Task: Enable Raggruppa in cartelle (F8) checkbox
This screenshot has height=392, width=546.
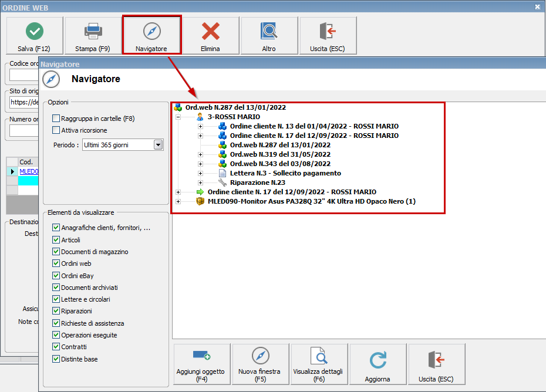Action: 56,119
